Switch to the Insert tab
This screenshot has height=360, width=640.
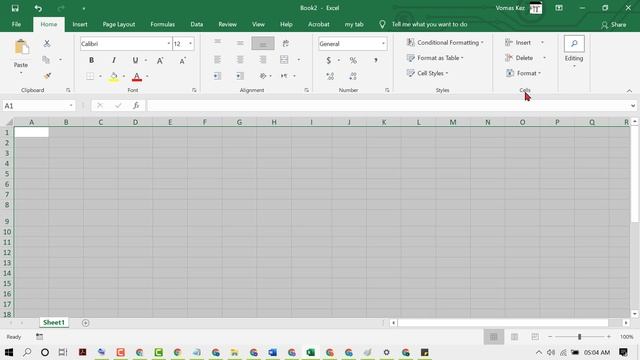click(x=80, y=24)
